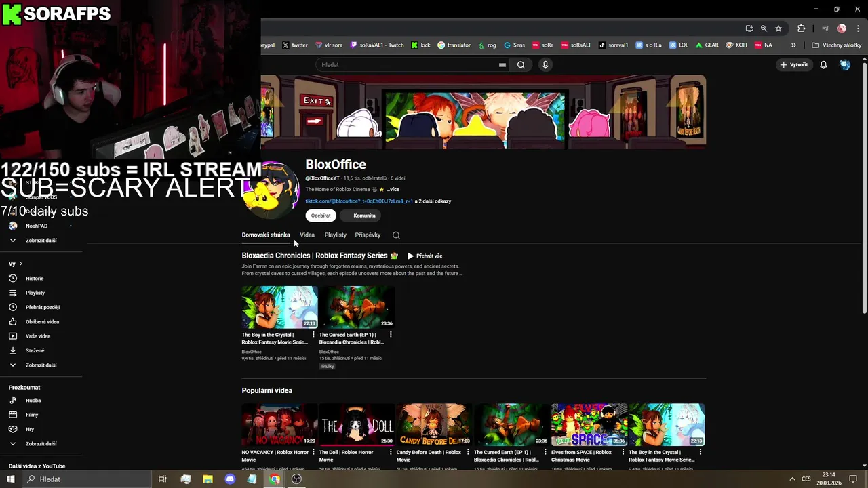The image size is (868, 488).
Task: Play all with Přehrát vše
Action: click(425, 256)
